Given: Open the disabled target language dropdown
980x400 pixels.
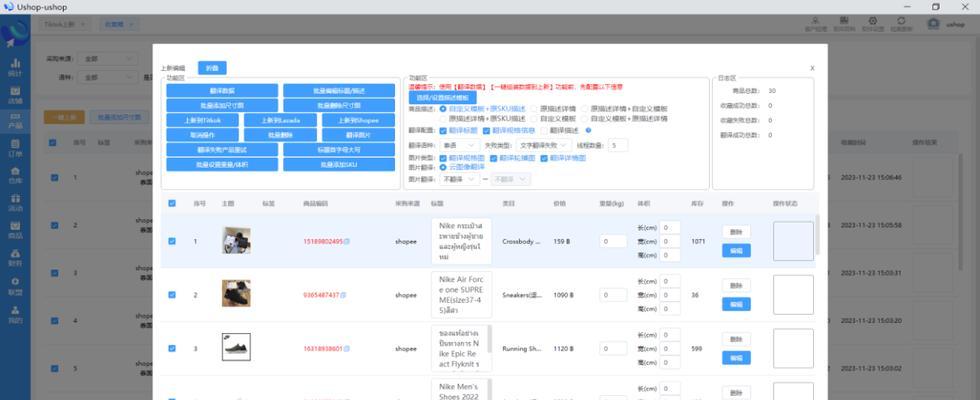Looking at the screenshot, I should tap(511, 179).
